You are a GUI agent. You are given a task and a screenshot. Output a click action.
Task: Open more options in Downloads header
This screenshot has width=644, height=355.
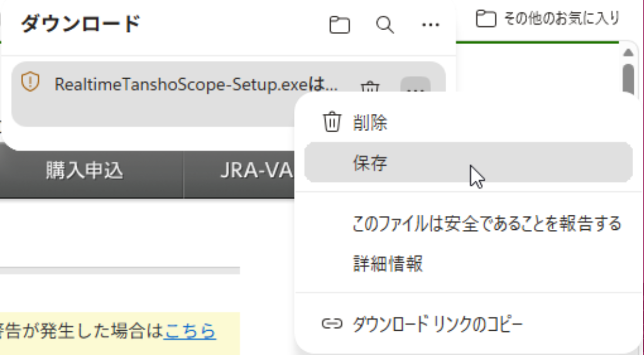pyautogui.click(x=431, y=25)
